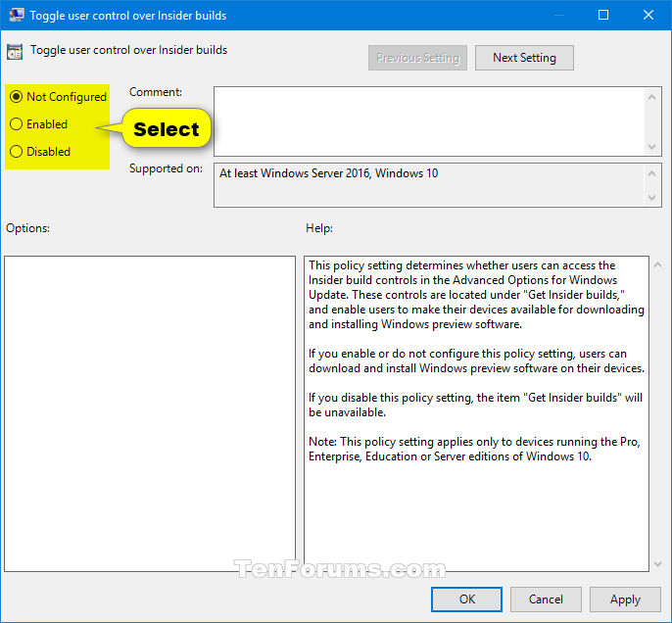Click the Previous Setting button
672x623 pixels.
tap(417, 58)
